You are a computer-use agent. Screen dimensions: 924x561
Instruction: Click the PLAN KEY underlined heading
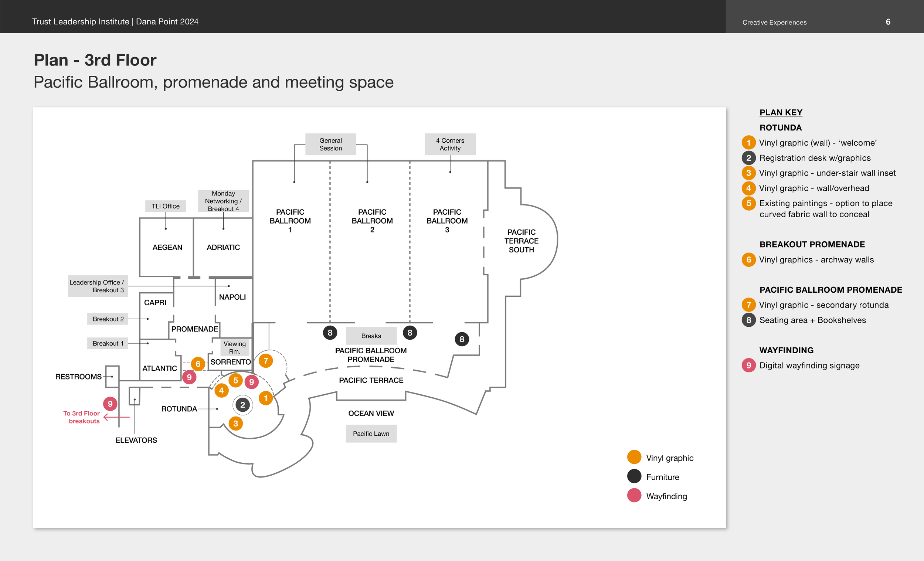(x=781, y=112)
